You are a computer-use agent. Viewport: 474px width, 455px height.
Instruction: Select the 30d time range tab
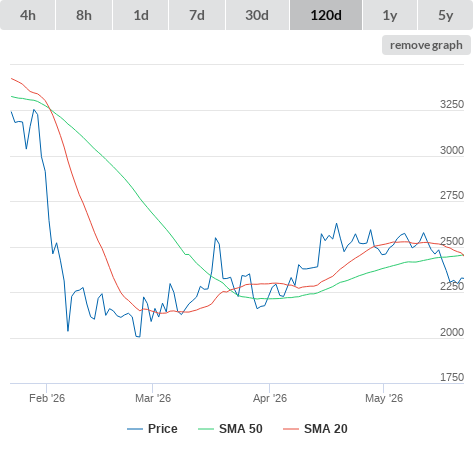tap(257, 15)
